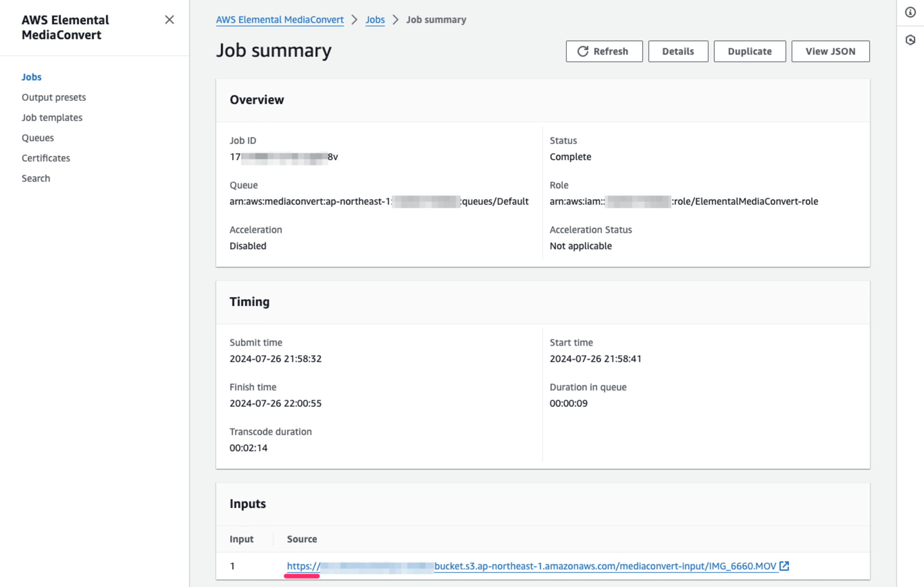Click the transcode duration 00:02:14
Viewport: 924px width, 587px height.
[x=248, y=448]
